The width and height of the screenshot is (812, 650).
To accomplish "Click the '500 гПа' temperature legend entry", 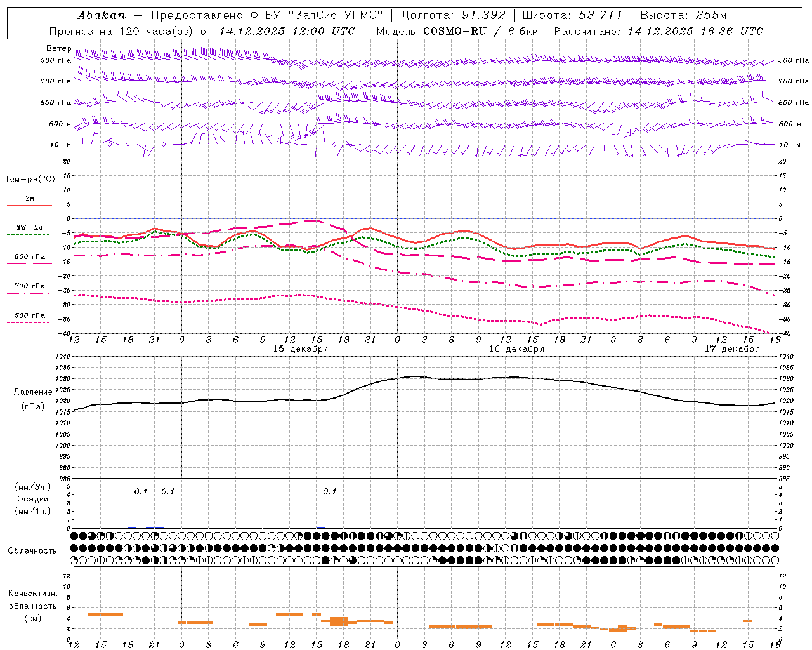I will point(30,315).
